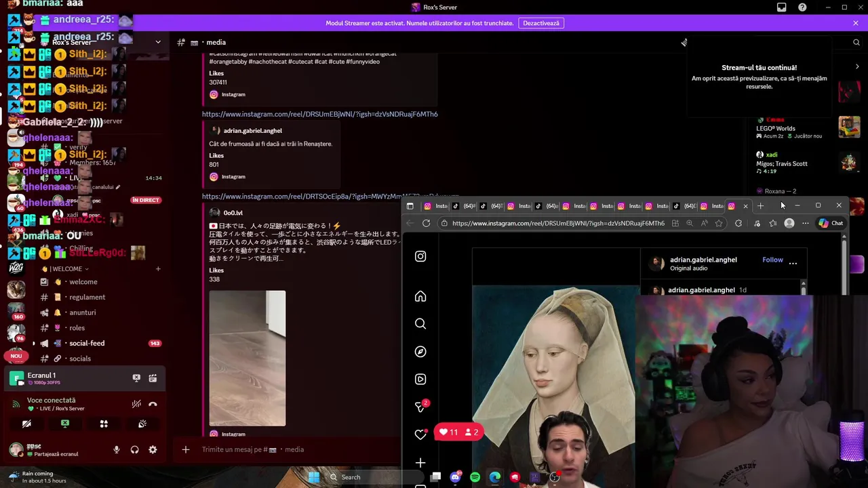The image size is (868, 488).
Task: Open Edge favorites list icon
Action: point(773,223)
